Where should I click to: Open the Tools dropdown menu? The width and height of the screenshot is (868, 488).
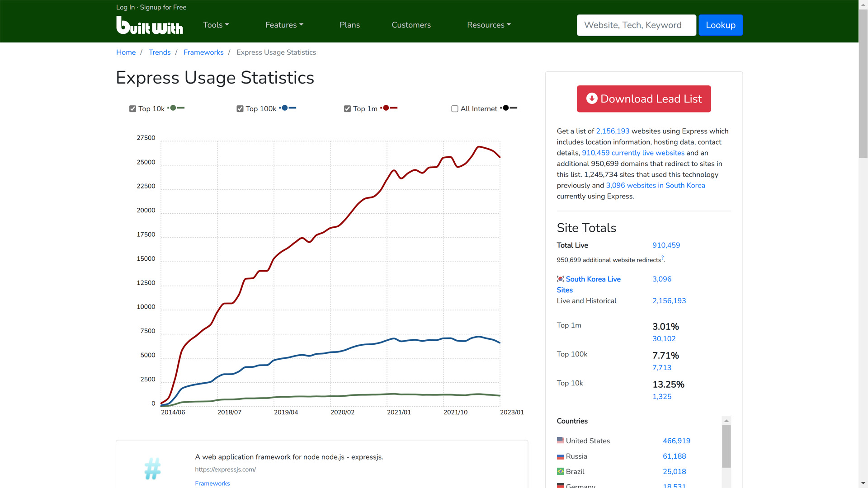[216, 25]
